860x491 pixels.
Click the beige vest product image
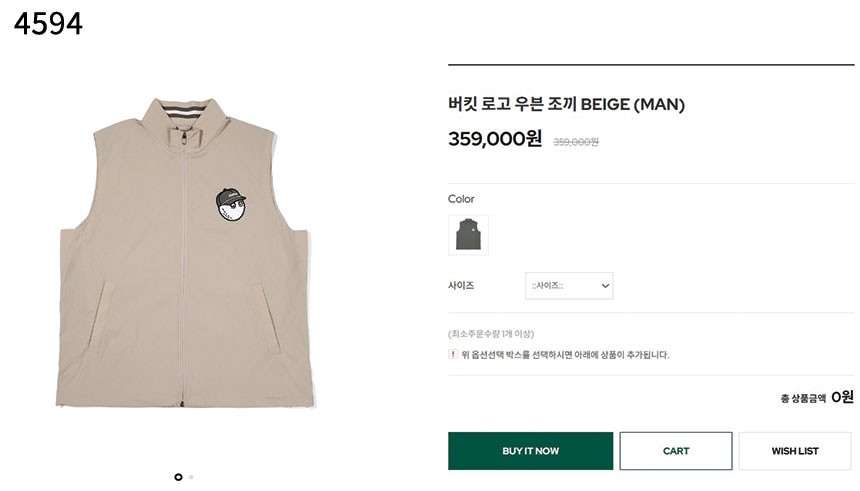[185, 300]
